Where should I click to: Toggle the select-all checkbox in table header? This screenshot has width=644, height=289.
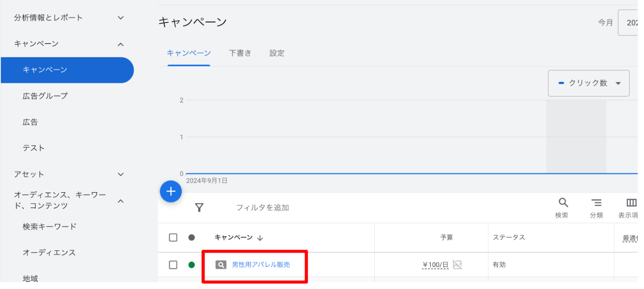pos(173,238)
